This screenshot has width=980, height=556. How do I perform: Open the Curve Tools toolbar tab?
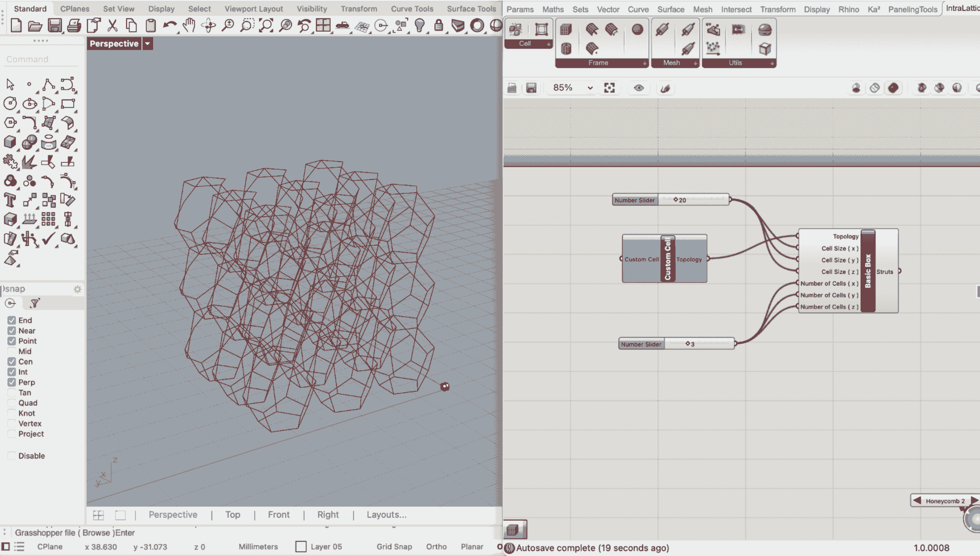(412, 9)
